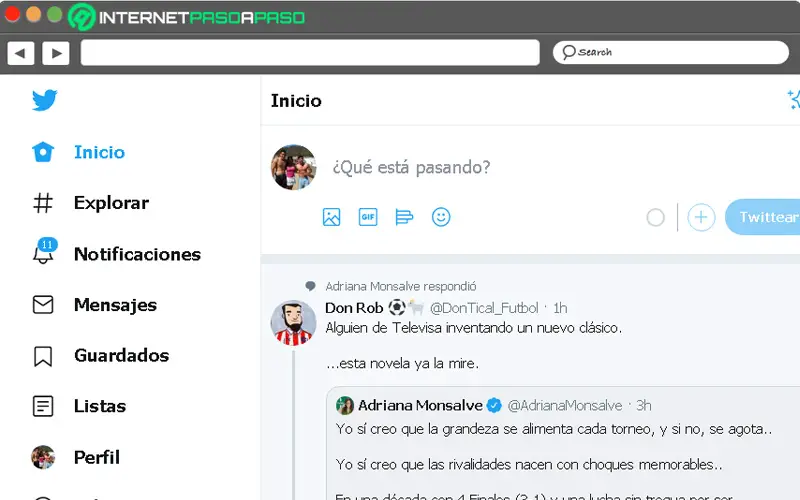Click text 'Alguien de Televisa inventando un nuevo clásico.'
This screenshot has height=500, width=800.
pyautogui.click(x=473, y=328)
